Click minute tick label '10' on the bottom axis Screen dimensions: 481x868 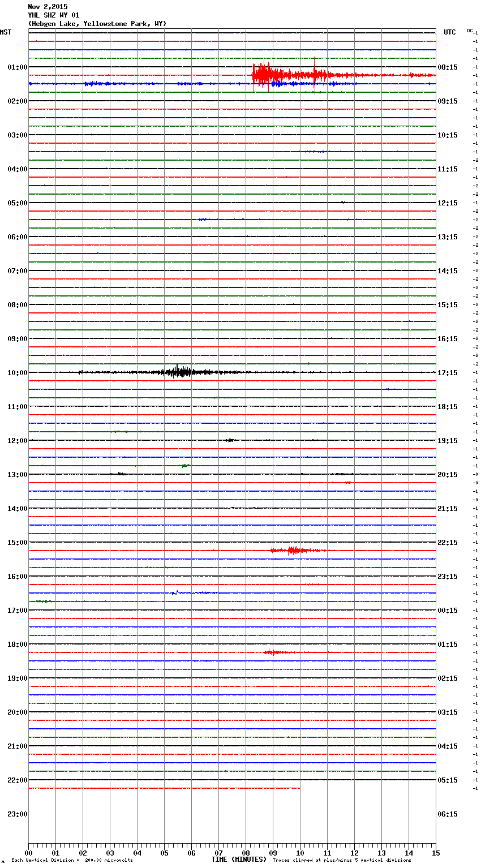[x=300, y=853]
